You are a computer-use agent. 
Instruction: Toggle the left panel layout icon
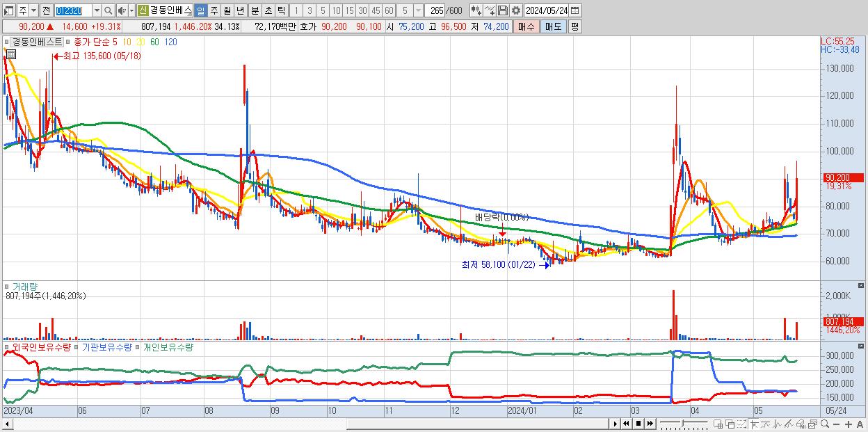coord(9,10)
